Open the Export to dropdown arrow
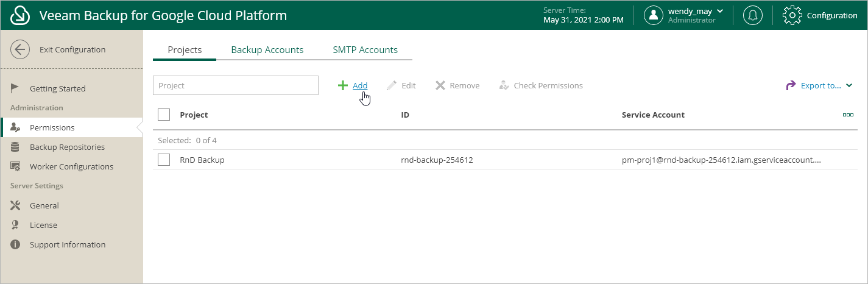 [x=849, y=86]
